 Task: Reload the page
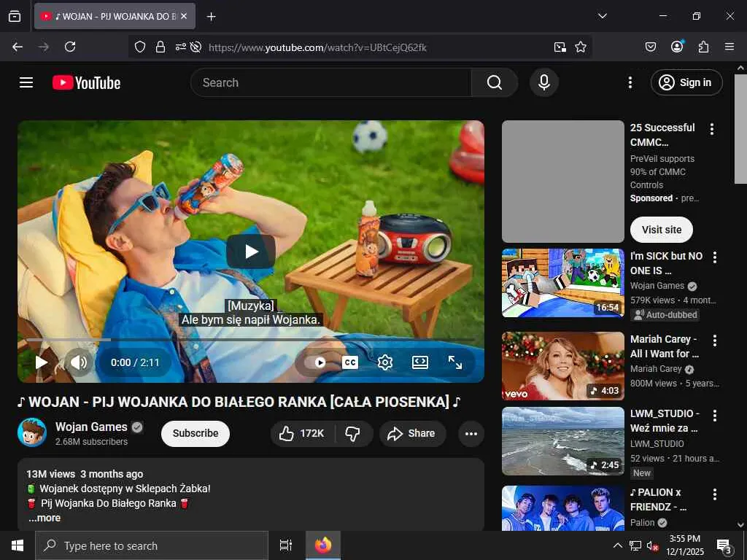(70, 47)
